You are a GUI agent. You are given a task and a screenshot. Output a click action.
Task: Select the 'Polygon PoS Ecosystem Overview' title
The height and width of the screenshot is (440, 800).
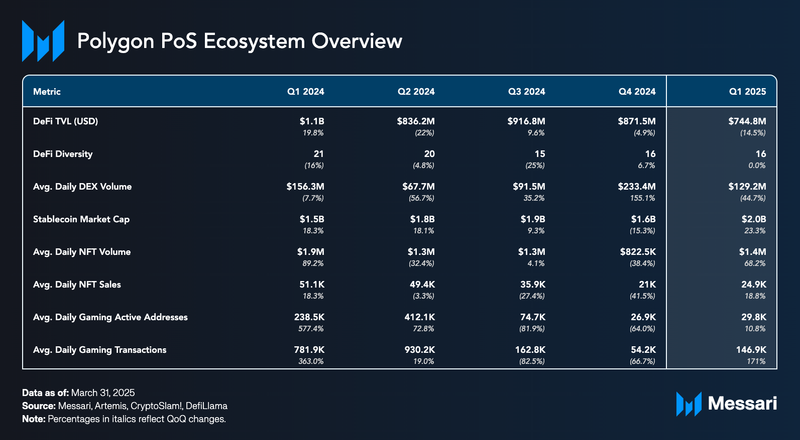click(239, 41)
